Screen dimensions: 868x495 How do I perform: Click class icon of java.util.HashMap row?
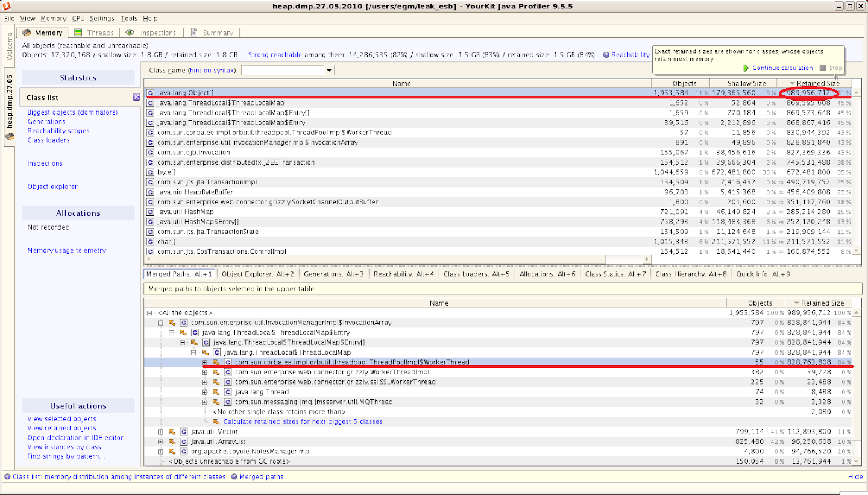click(x=151, y=212)
